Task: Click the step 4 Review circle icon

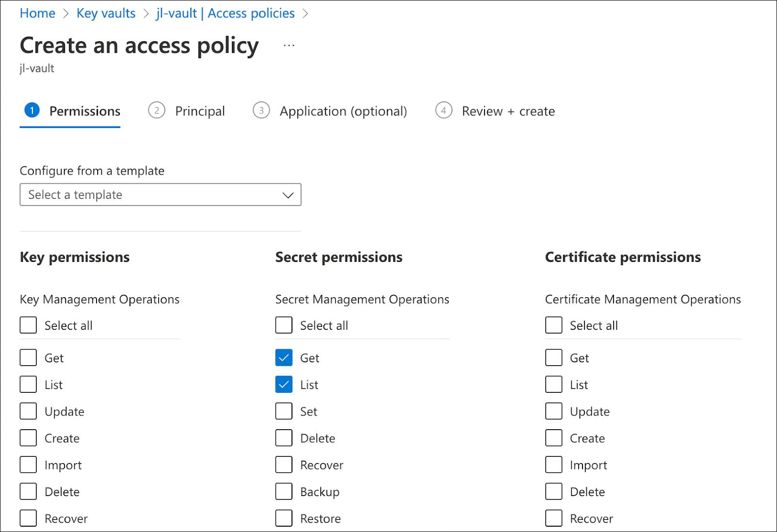Action: 443,111
